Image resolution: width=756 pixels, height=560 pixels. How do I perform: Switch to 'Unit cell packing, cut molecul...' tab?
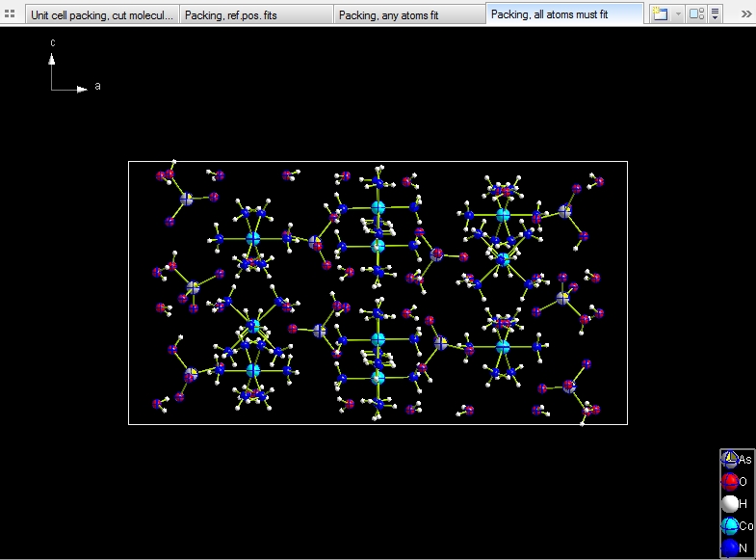pos(101,14)
